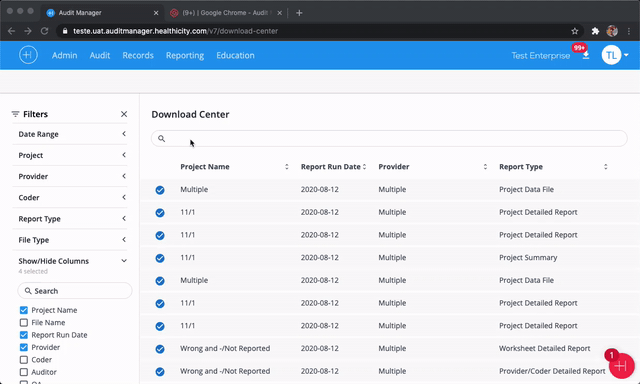Open the dropdown arrow beside the TL avatar

tap(626, 55)
